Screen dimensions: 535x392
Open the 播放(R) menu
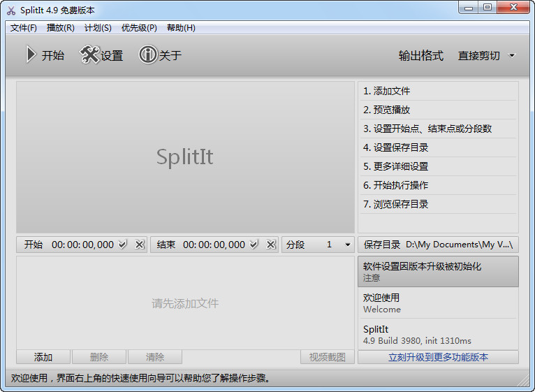pos(60,28)
